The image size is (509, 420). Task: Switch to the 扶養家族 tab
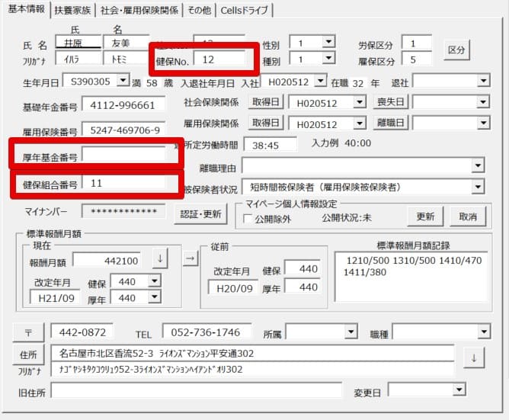72,10
